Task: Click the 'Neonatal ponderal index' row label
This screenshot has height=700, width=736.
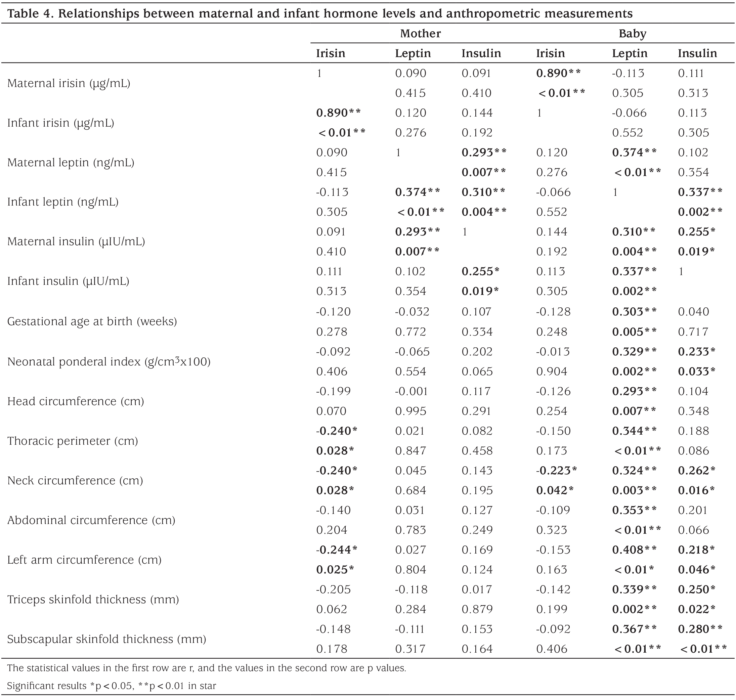Action: pyautogui.click(x=109, y=361)
